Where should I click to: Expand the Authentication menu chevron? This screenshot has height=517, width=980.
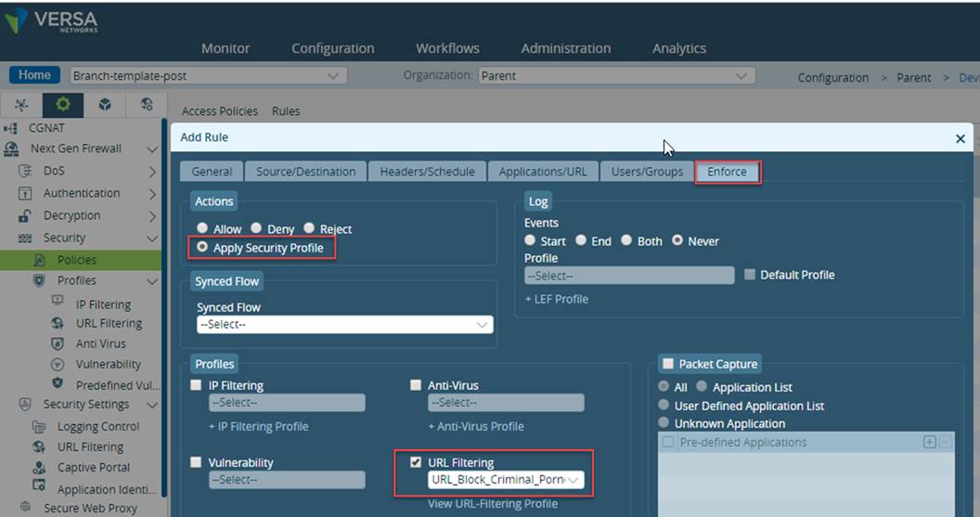click(x=152, y=194)
